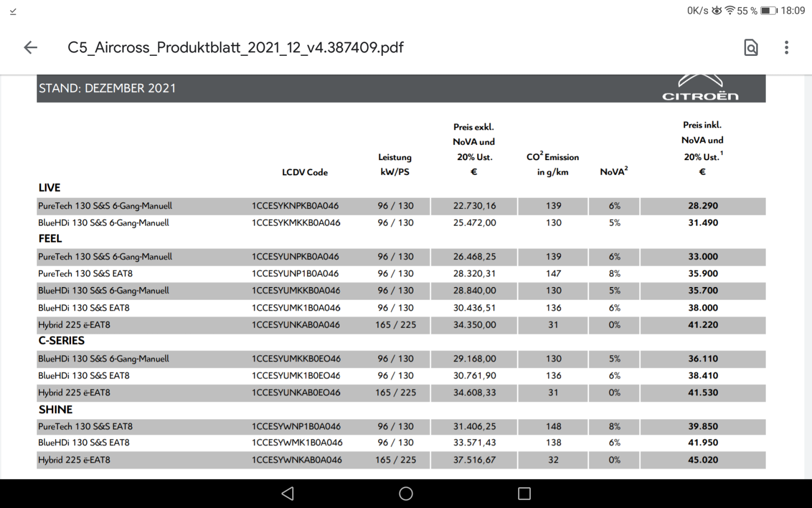The width and height of the screenshot is (812, 508).
Task: Click the NoVA column header
Action: coord(614,171)
